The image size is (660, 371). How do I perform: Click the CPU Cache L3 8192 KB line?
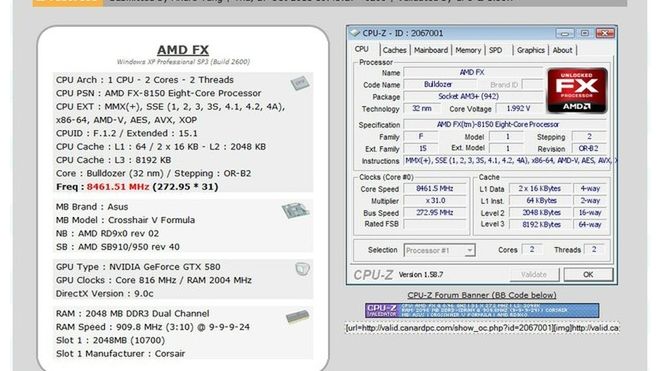114,160
